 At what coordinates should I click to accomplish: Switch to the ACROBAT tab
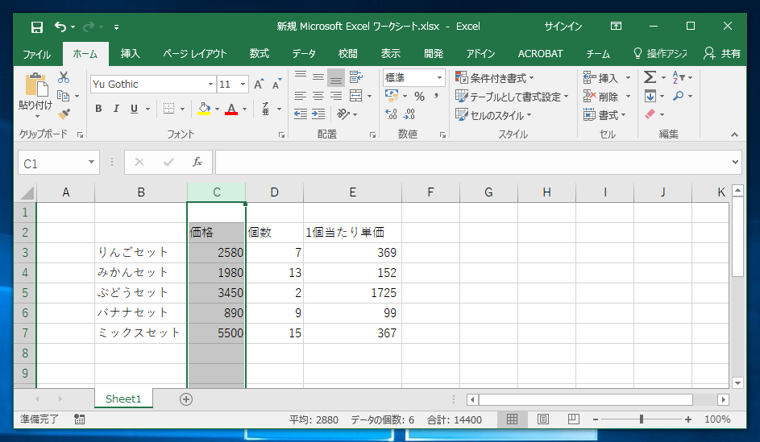point(540,54)
